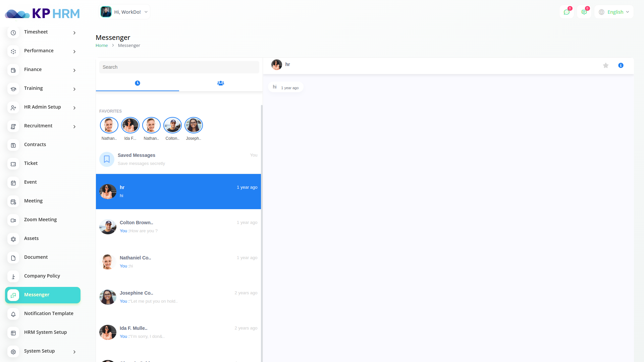Click the System Setup gear icon
Image resolution: width=644 pixels, height=362 pixels.
click(13, 352)
